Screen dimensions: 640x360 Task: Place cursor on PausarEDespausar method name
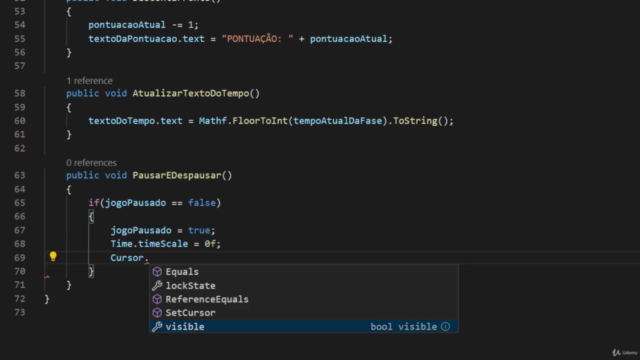click(177, 176)
